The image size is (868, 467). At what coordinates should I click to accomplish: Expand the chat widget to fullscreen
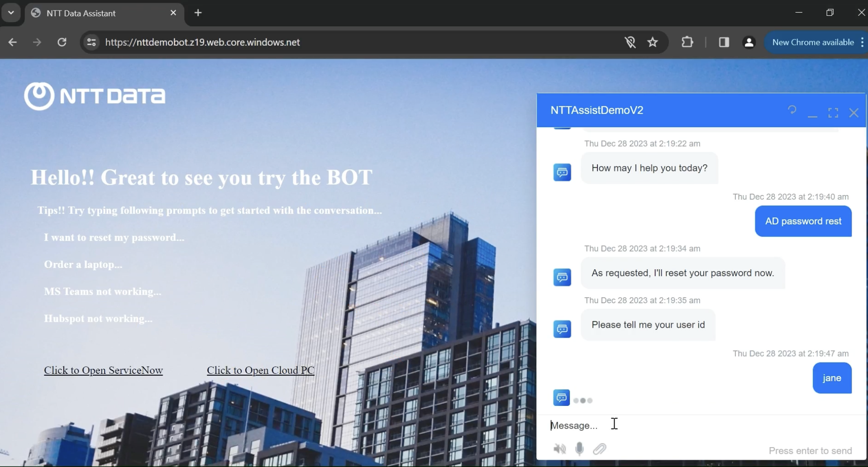(833, 113)
